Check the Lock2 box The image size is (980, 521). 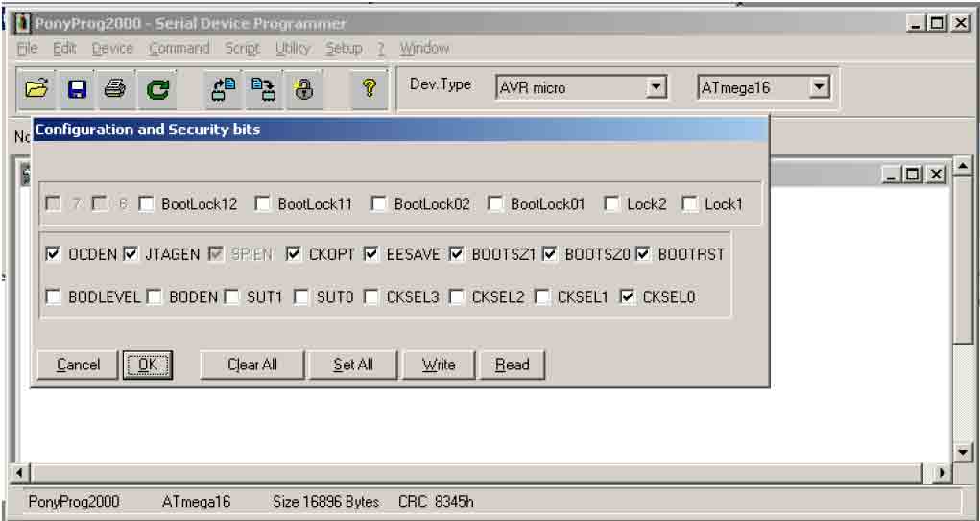click(611, 204)
